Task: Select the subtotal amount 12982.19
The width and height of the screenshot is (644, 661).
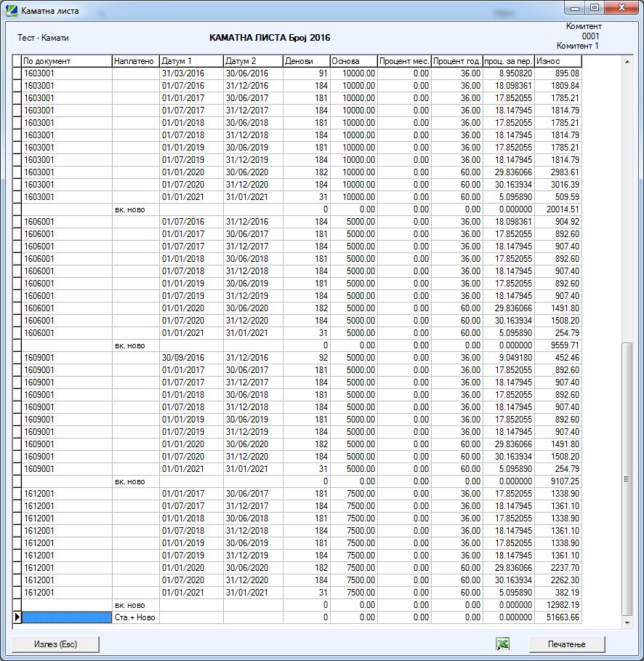Action: 558,605
